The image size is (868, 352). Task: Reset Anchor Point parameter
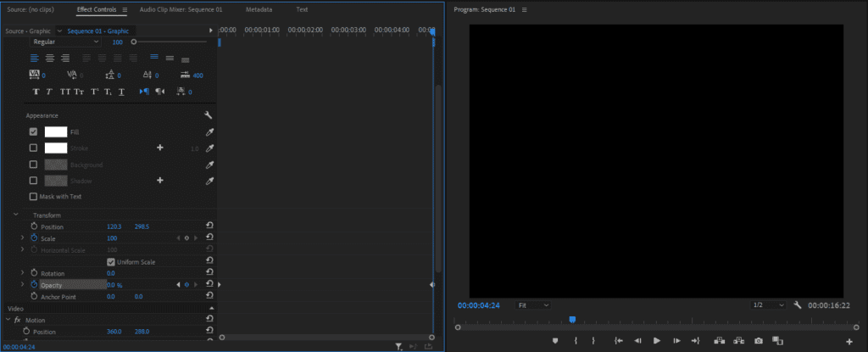pyautogui.click(x=210, y=296)
